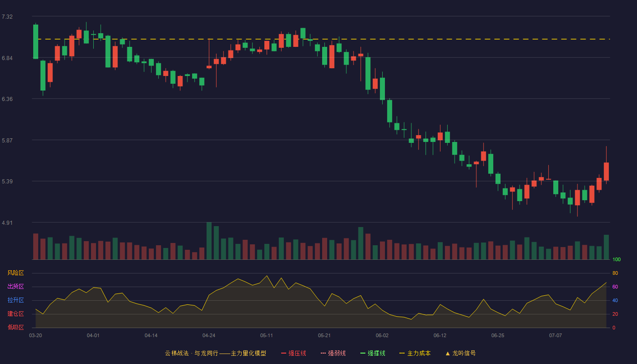The image size is (637, 364).
Task: Click the 07-07 date label
Action: (x=556, y=335)
